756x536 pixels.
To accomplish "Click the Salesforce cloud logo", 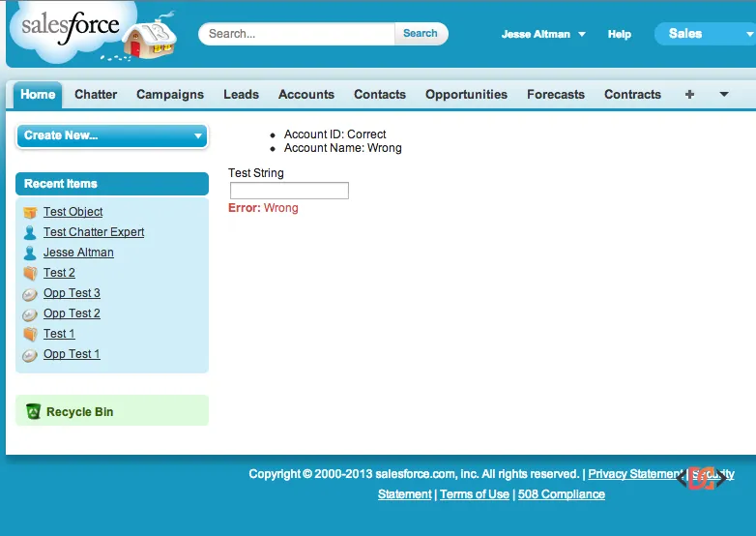I will pos(66,29).
